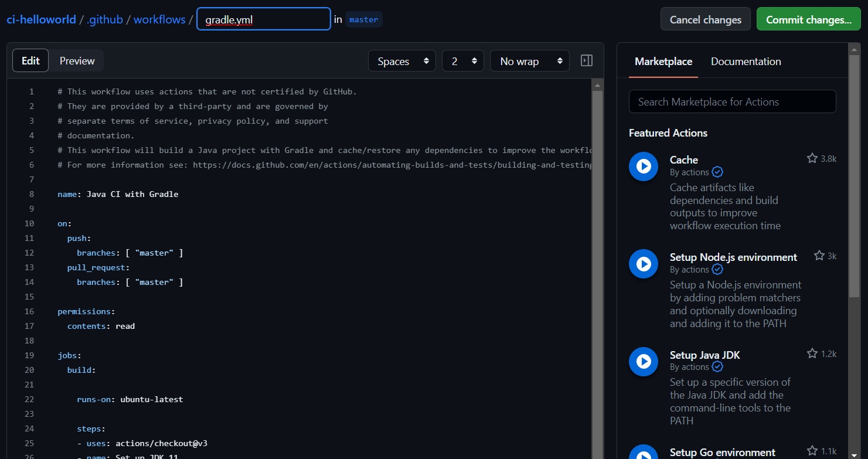The width and height of the screenshot is (868, 459).
Task: Star the Setup Java JDK action
Action: pos(812,353)
